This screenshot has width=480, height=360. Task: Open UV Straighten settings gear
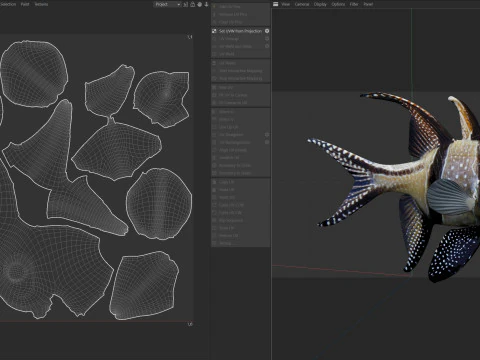(267, 135)
